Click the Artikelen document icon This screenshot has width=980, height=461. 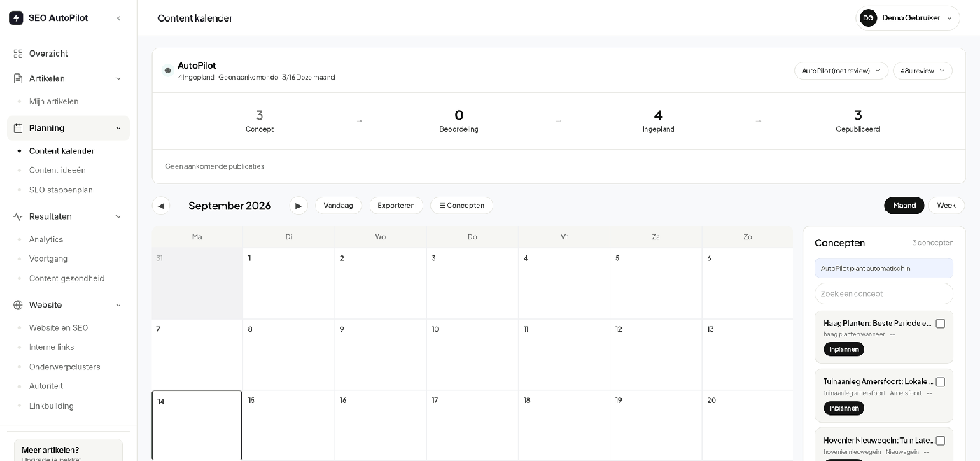pyautogui.click(x=18, y=78)
